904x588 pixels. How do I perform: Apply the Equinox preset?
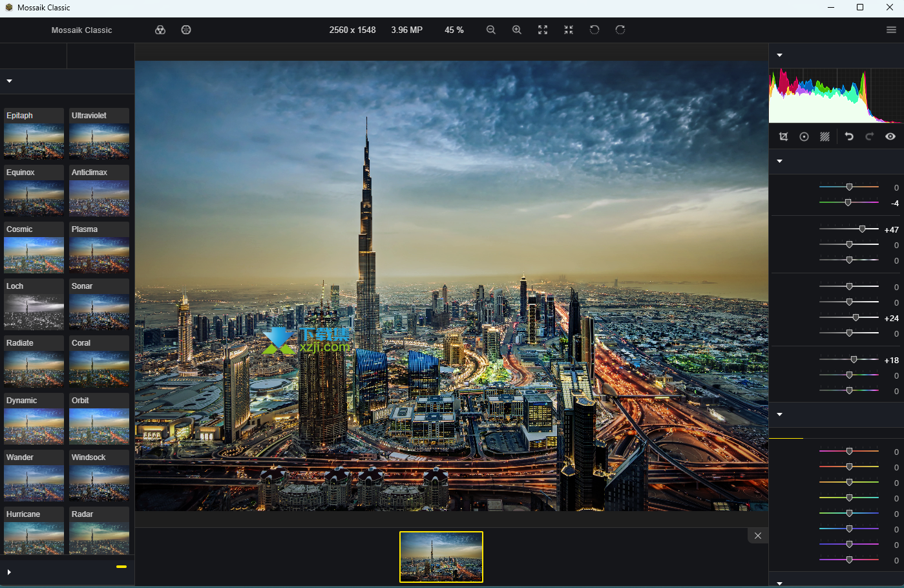pos(34,191)
